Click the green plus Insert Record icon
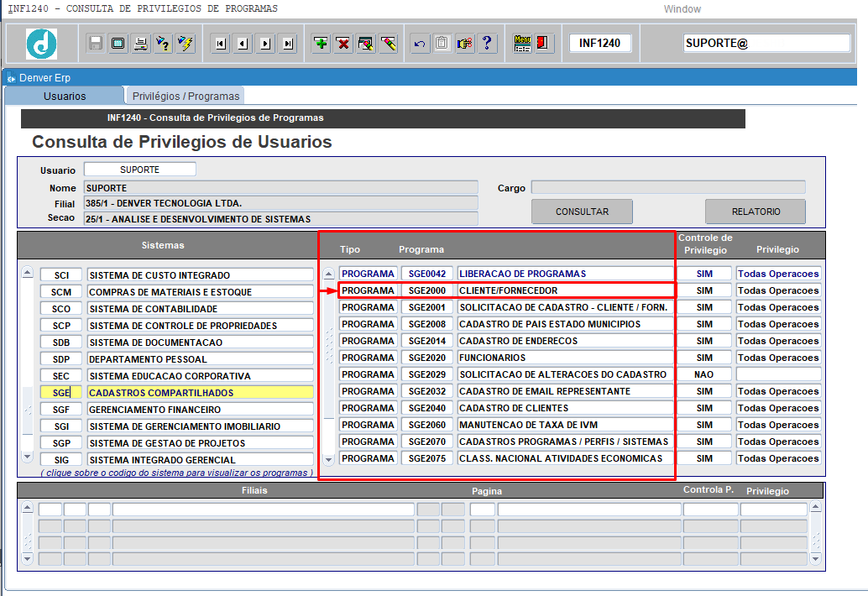Viewport: 868px width, 596px height. (x=321, y=43)
